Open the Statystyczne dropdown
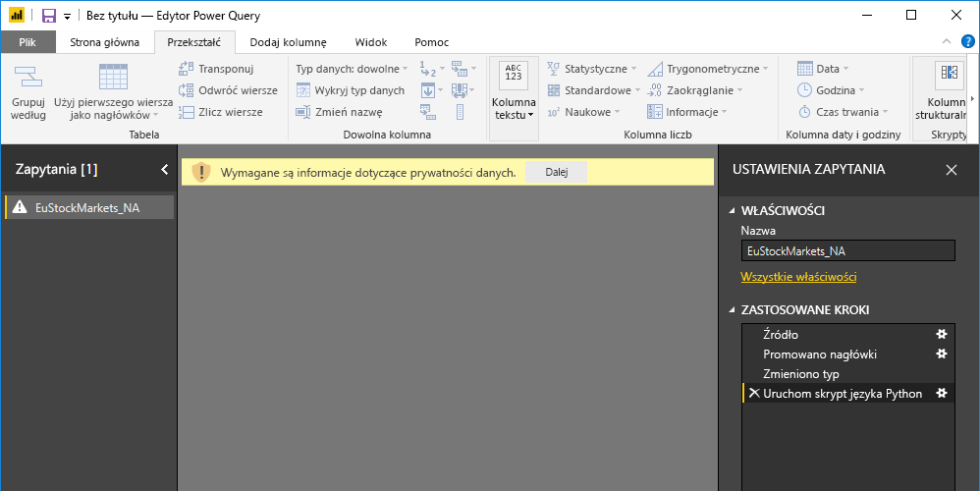The width and height of the screenshot is (980, 491). (x=591, y=69)
